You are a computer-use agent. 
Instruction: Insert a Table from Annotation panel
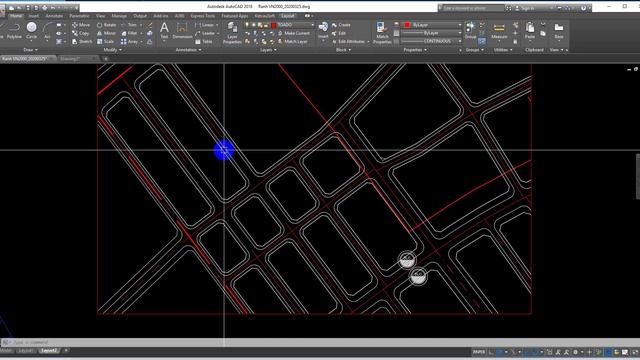204,41
